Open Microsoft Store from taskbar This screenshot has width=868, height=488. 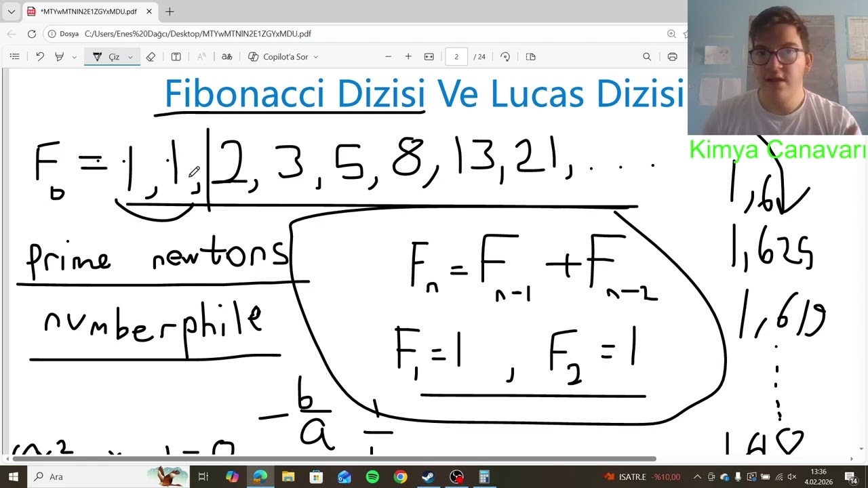pyautogui.click(x=316, y=476)
